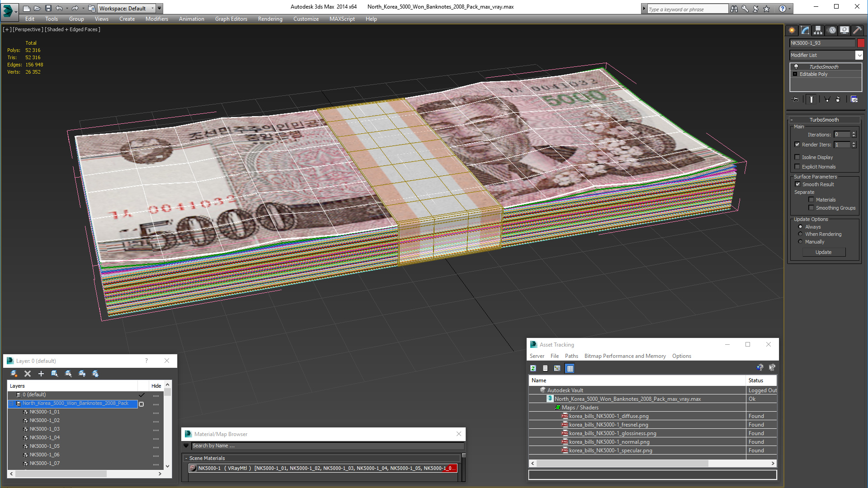Open the Create command panel tab
Viewport: 868px width, 488px height.
(x=792, y=30)
